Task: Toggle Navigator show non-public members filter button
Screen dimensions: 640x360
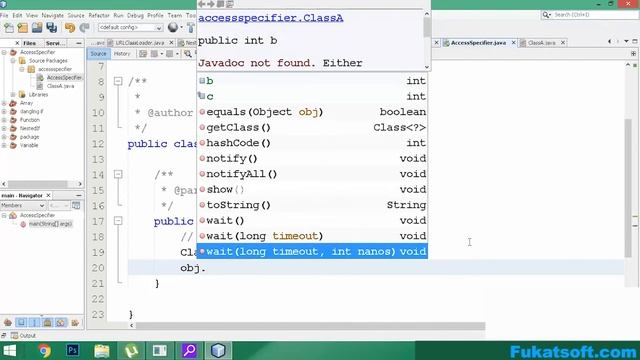Action: coord(47,322)
